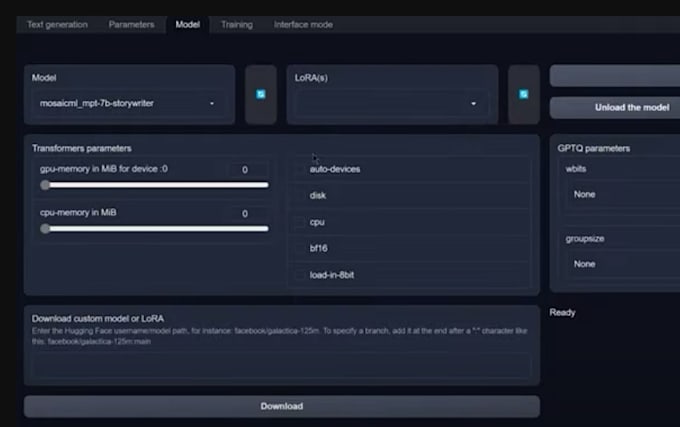Screen dimensions: 680x427
Task: Enable the auto-devices checkbox
Action: [x=300, y=169]
